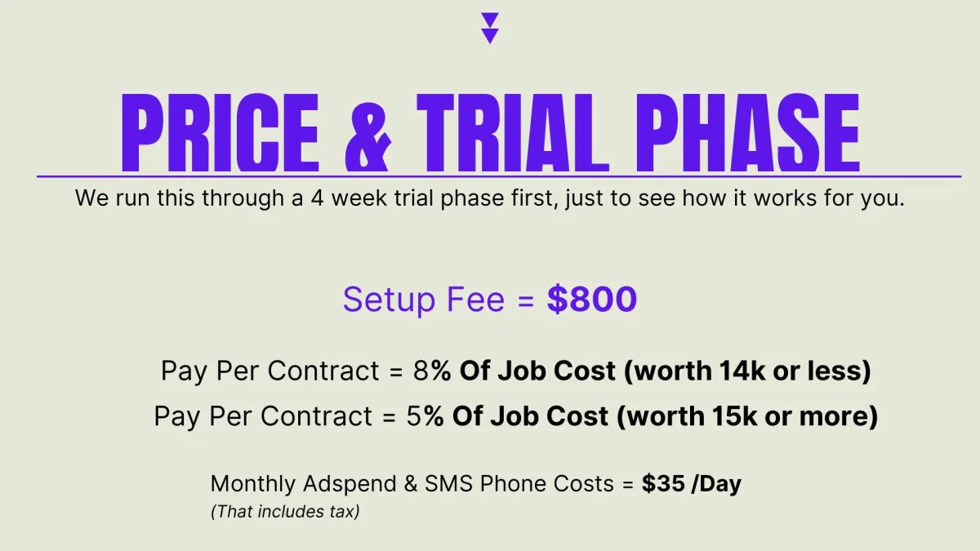Click the purple double down-arrow icon
Screen dimensions: 980x551
tap(490, 28)
